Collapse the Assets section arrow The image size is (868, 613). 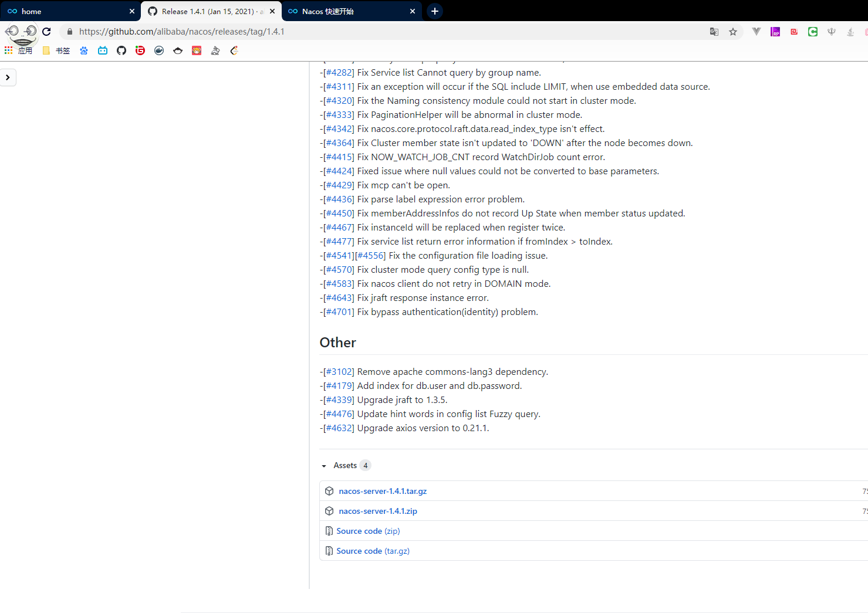(324, 466)
